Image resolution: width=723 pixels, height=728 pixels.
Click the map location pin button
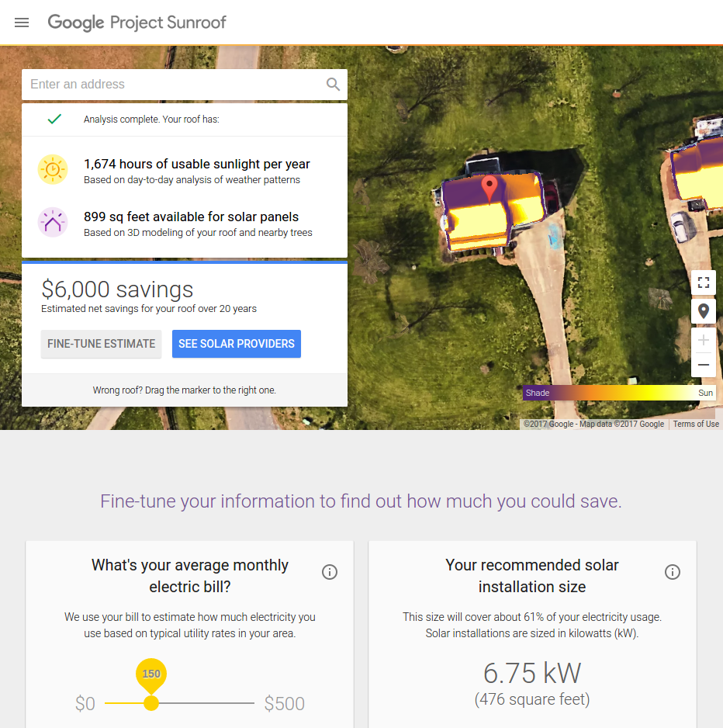(x=704, y=311)
